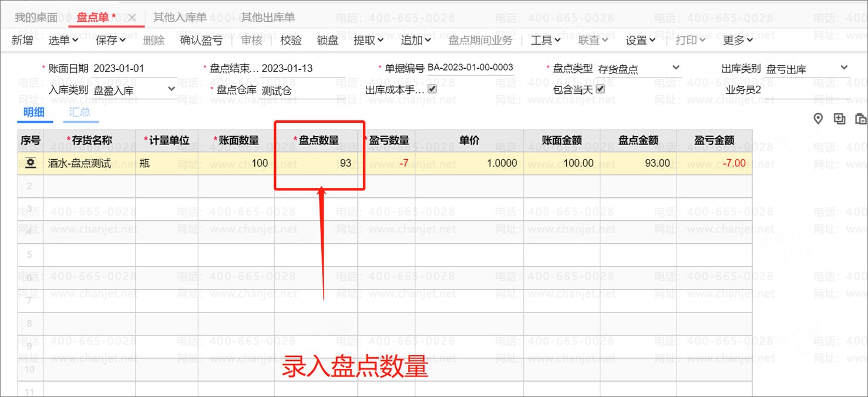Click the paste clipboard icon
868x397 pixels.
[x=861, y=119]
